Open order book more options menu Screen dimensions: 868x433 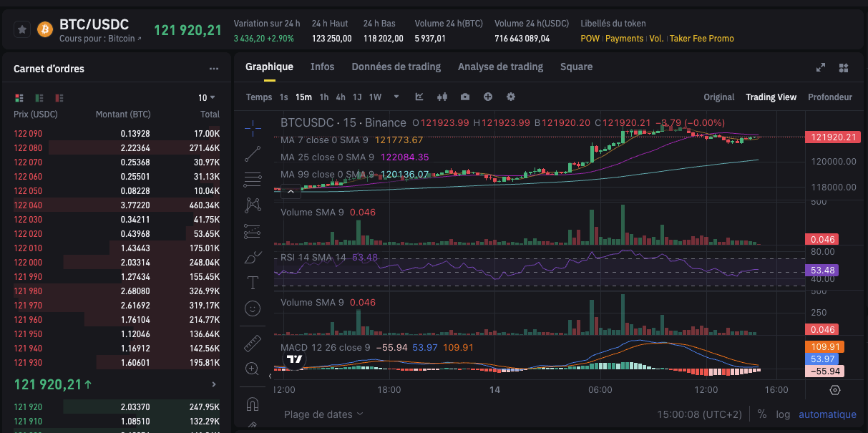[x=213, y=69]
